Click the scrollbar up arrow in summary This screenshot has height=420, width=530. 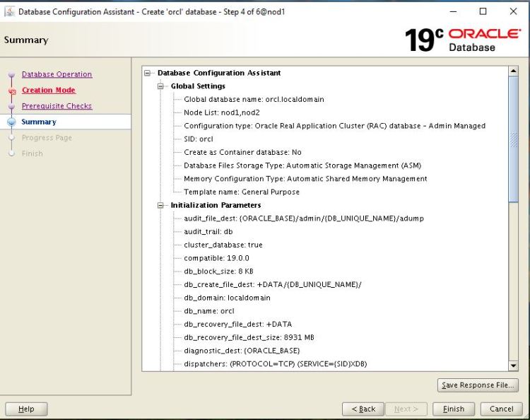click(514, 71)
